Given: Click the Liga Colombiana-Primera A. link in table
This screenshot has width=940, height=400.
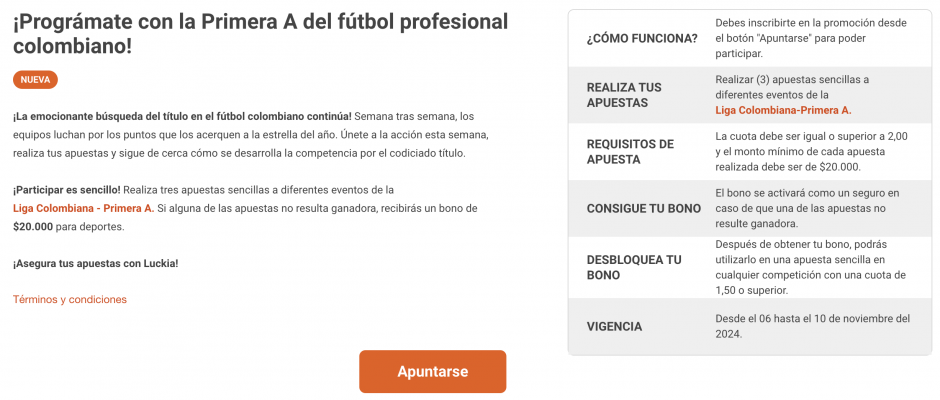Looking at the screenshot, I should 783,110.
